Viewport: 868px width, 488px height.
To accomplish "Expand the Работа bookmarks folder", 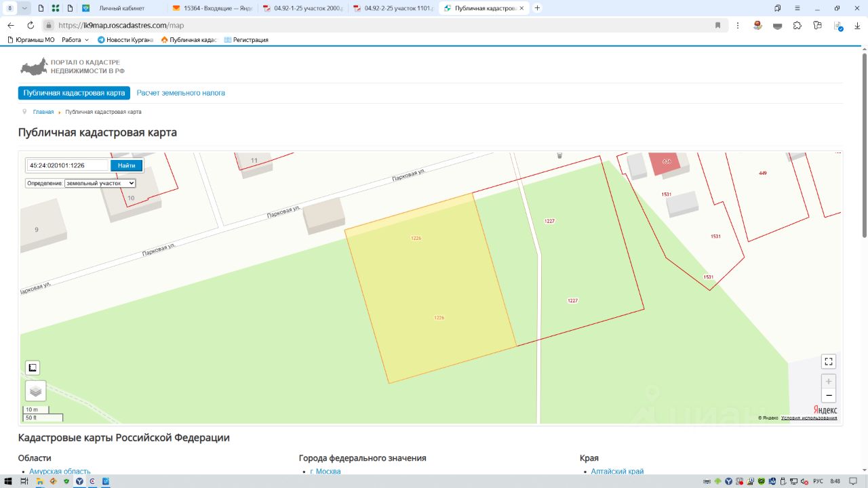I will (x=75, y=40).
